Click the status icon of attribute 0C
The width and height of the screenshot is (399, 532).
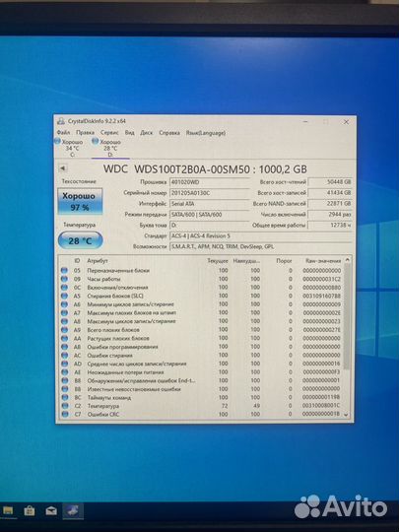(x=64, y=288)
